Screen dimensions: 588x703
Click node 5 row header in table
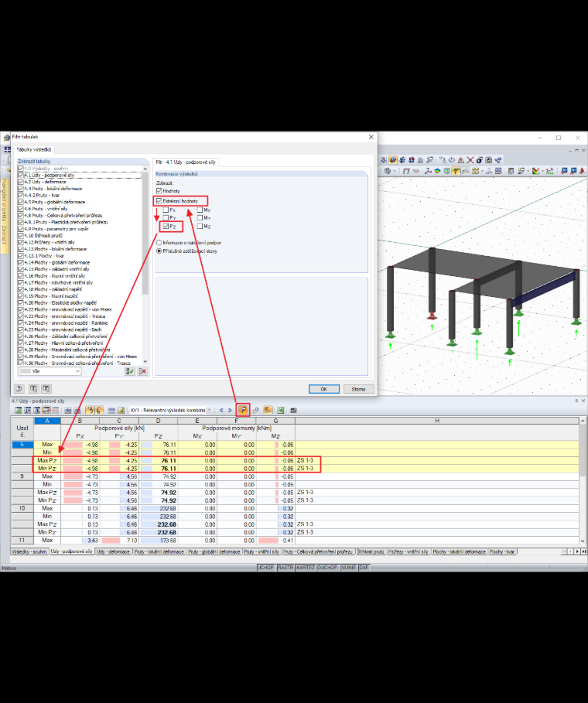tap(22, 445)
